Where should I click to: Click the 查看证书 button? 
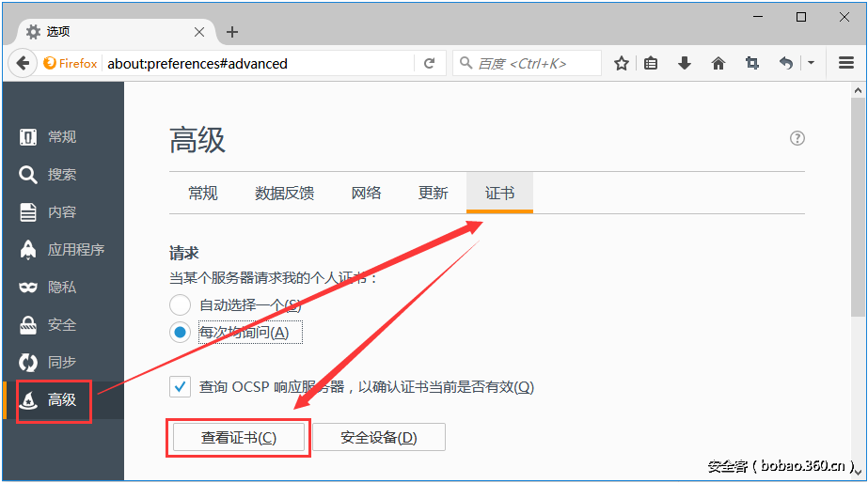click(239, 438)
